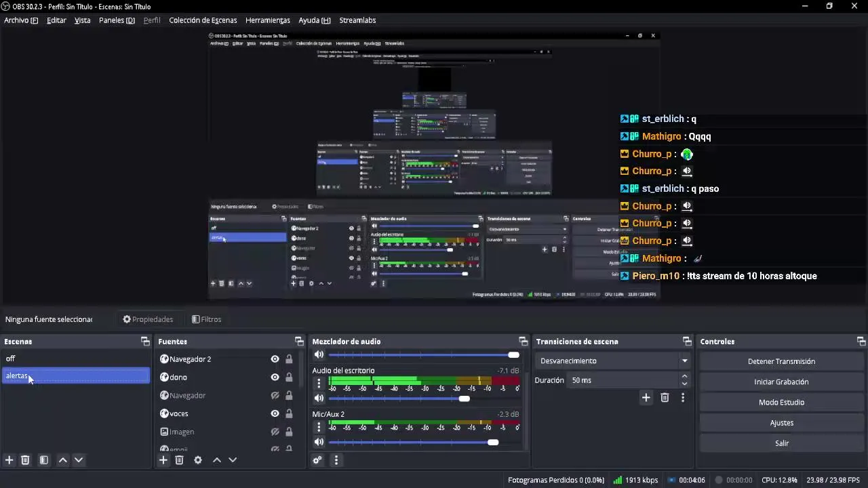Viewport: 868px width, 488px height.
Task: Open Audio del escritorio three-dot options
Action: pyautogui.click(x=319, y=383)
